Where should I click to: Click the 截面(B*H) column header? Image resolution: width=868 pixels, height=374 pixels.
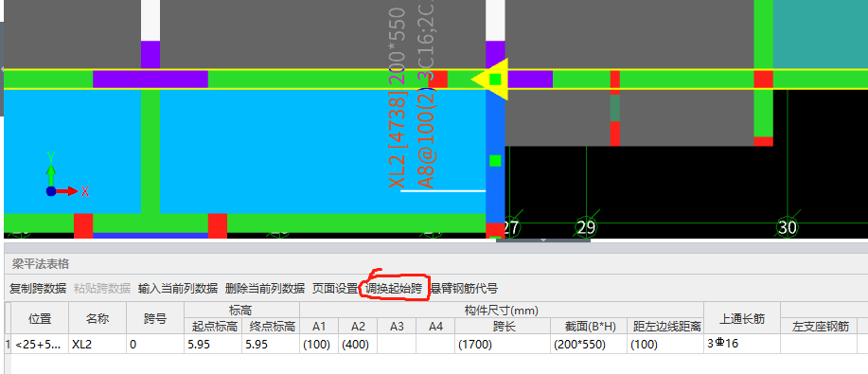click(589, 327)
